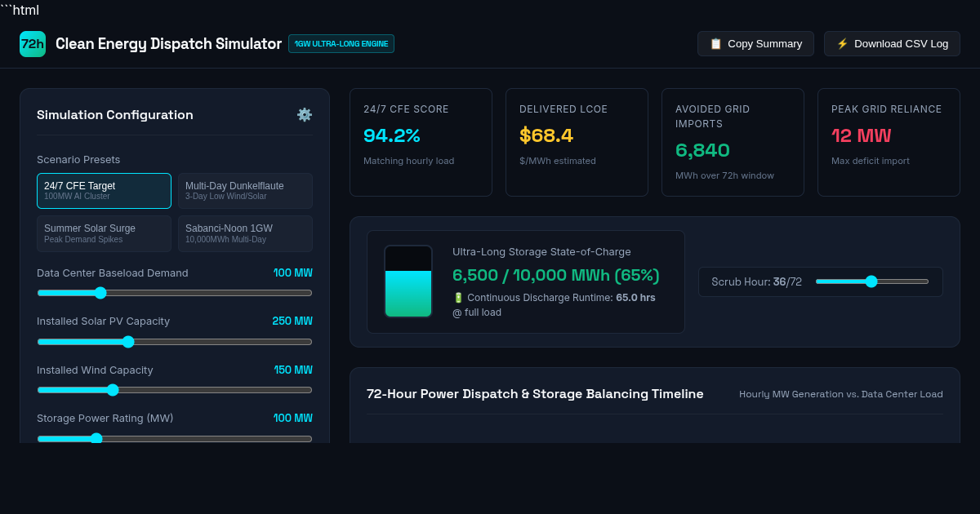
Task: Click the Hourly MW Generation vs. Data Center Load caption
Action: point(841,394)
